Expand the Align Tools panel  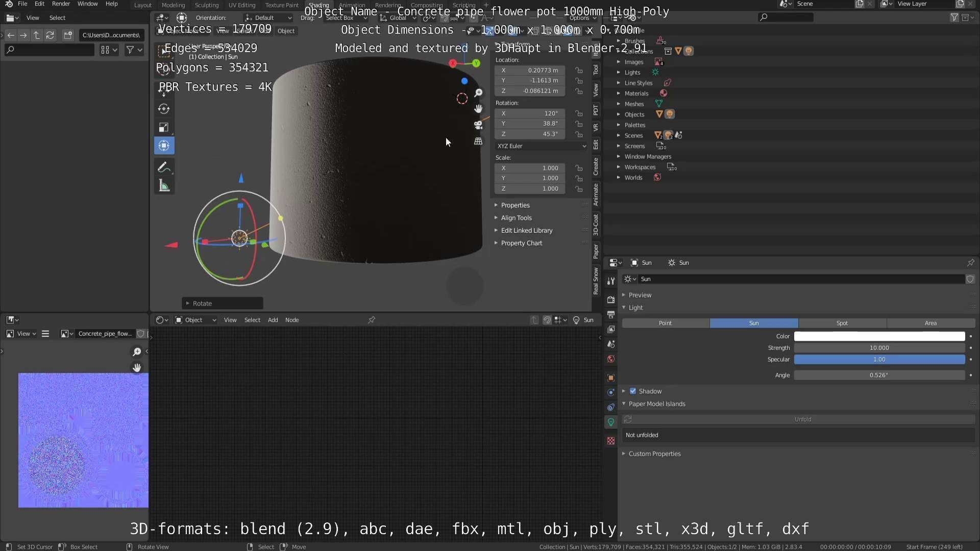tap(516, 218)
